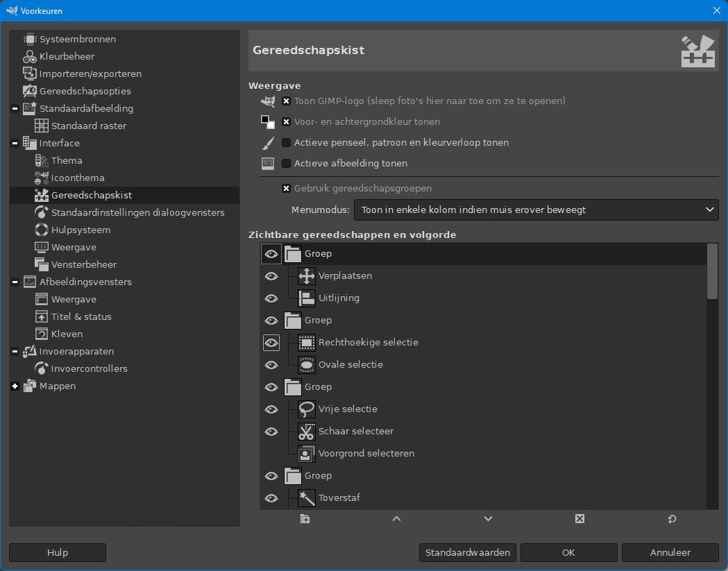Click the Voorgrond selecteren tool icon
728x571 pixels.
305,454
